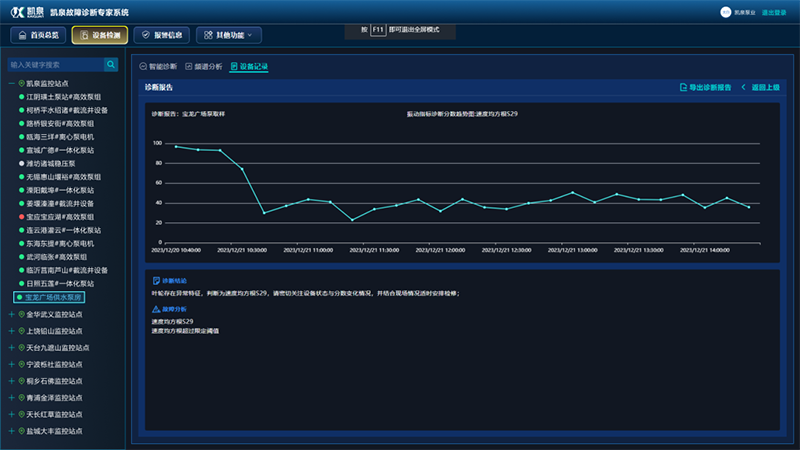Switch to the 智能诊断 tab
The image size is (800, 450).
coord(158,67)
